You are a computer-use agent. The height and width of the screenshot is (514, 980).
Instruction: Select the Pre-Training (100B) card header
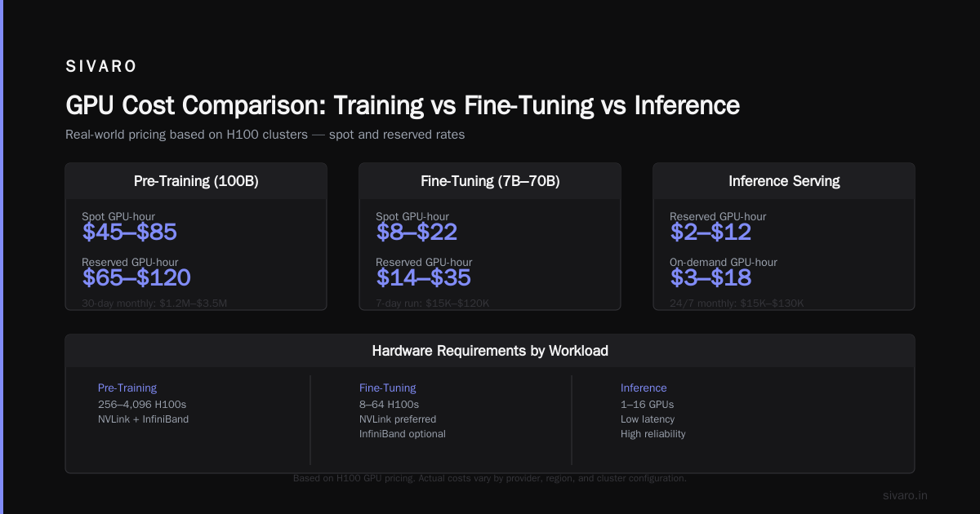196,181
